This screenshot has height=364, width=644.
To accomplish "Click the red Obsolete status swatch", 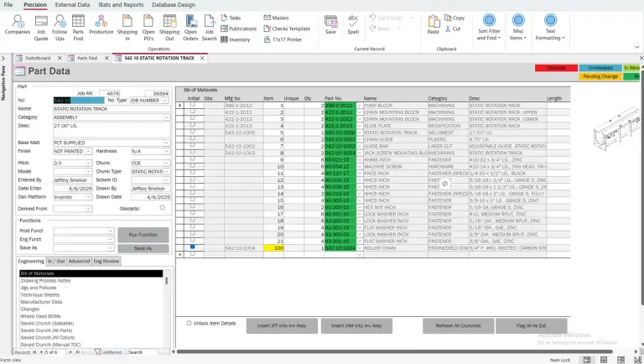I will [x=557, y=68].
